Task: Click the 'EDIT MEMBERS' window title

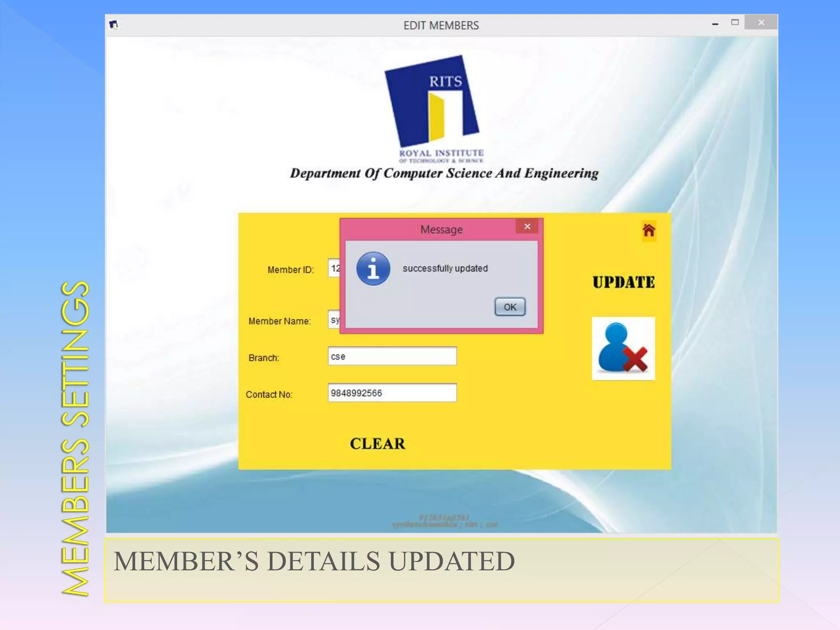Action: click(441, 25)
